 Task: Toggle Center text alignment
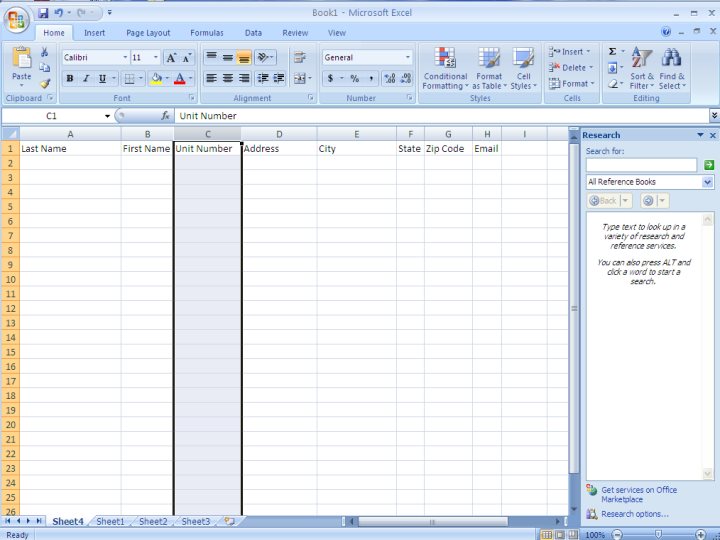(x=228, y=79)
